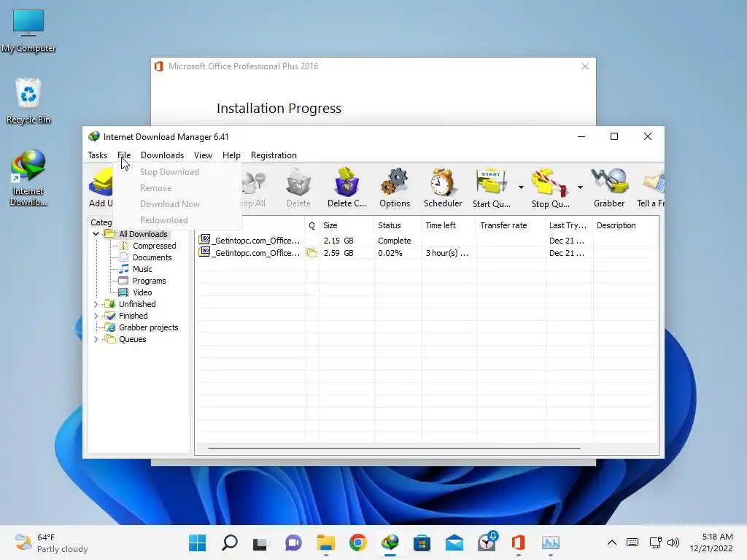Click the horizontal scrollbar in download list

click(x=394, y=448)
